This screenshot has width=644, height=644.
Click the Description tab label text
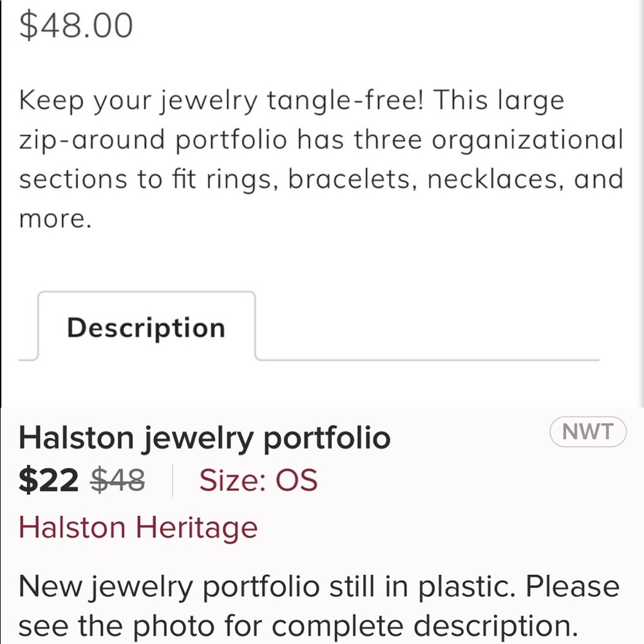[x=145, y=327]
